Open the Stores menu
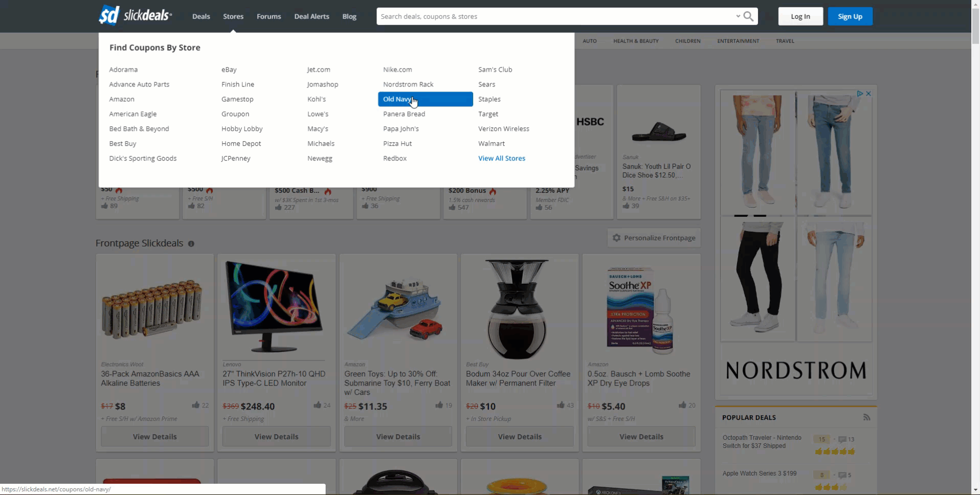The width and height of the screenshot is (980, 495). coord(233,16)
